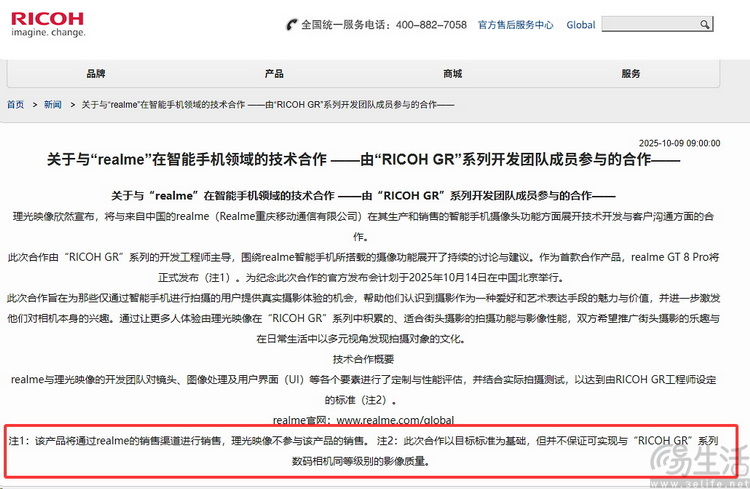Click the bold main article headline
750x489 pixels.
click(x=363, y=160)
